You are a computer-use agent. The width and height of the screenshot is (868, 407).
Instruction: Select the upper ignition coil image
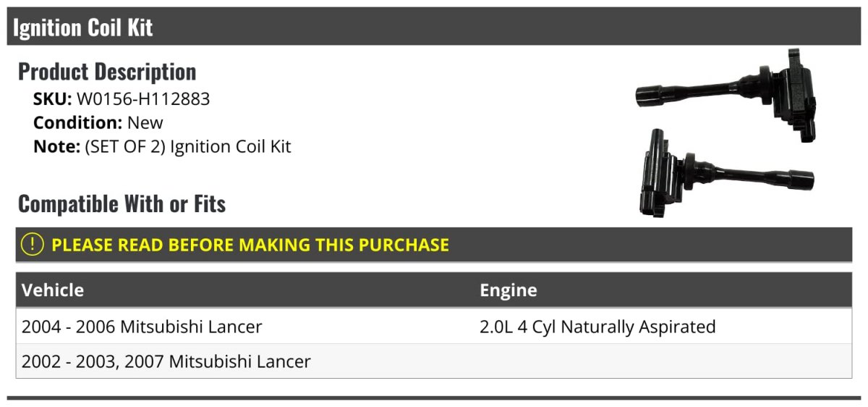pyautogui.click(x=727, y=94)
